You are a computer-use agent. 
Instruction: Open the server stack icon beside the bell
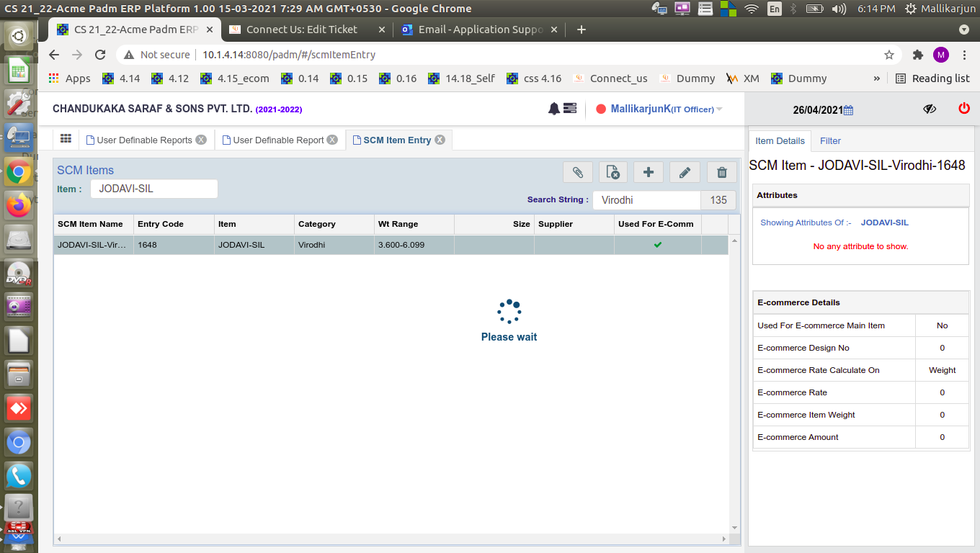tap(570, 109)
